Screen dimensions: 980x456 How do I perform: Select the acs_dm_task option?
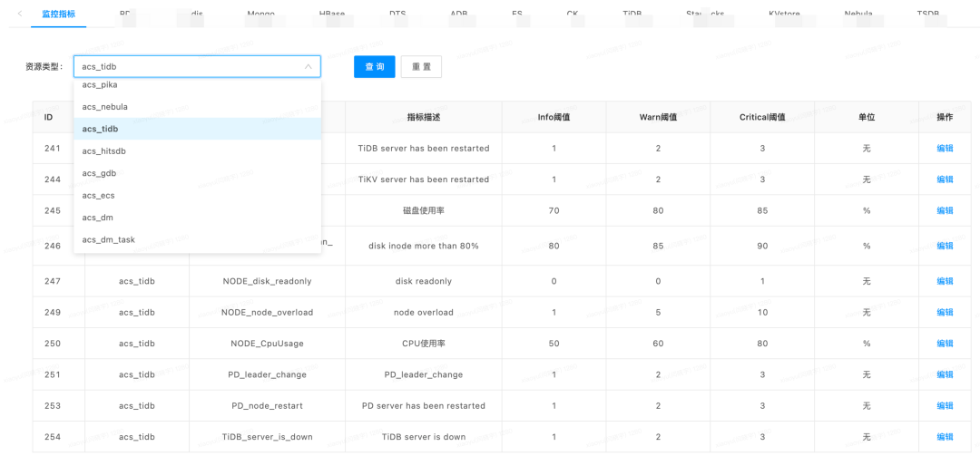click(x=108, y=239)
